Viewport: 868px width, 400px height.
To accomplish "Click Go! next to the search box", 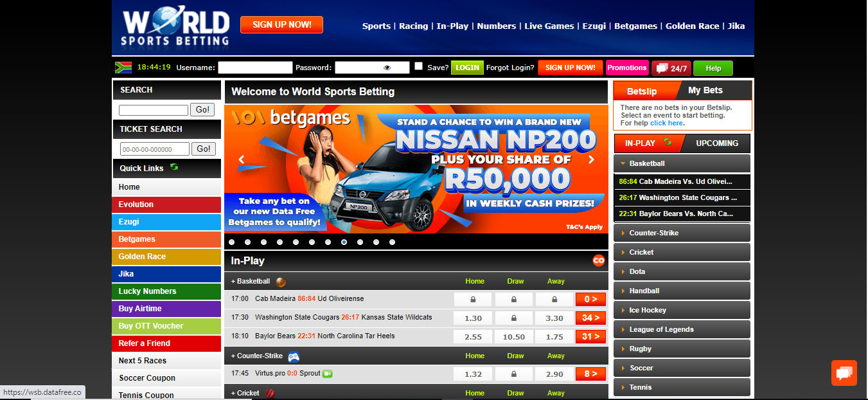I will [203, 110].
